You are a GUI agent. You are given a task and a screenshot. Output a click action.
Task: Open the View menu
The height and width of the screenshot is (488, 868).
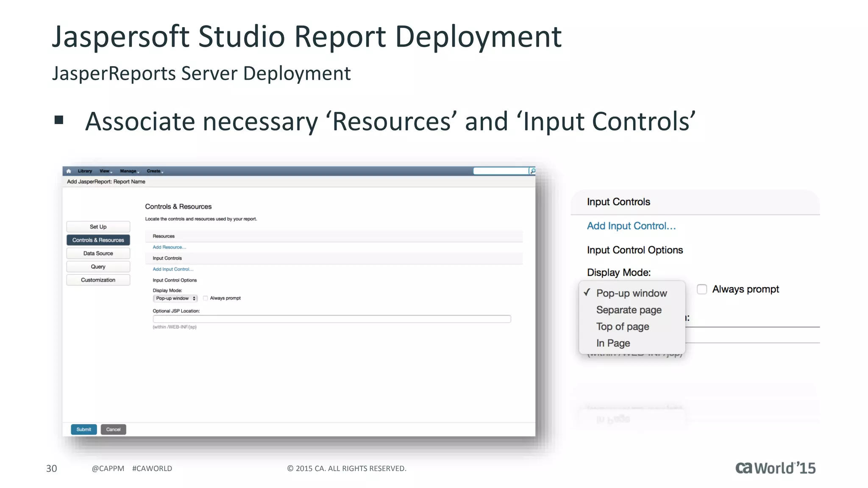click(106, 171)
